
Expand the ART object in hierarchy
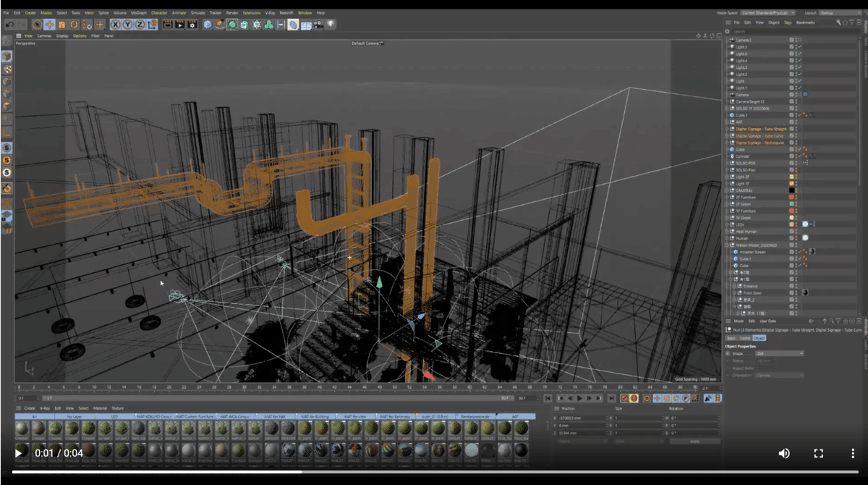point(728,122)
